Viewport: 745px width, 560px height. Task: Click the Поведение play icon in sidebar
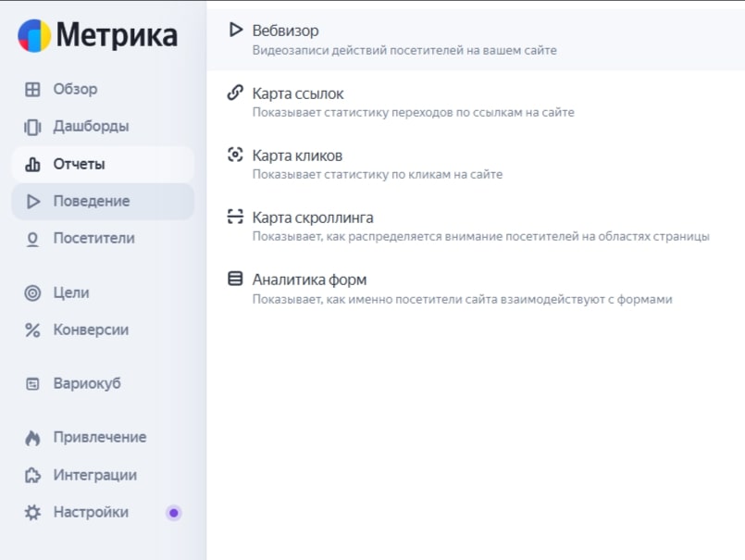click(x=32, y=202)
